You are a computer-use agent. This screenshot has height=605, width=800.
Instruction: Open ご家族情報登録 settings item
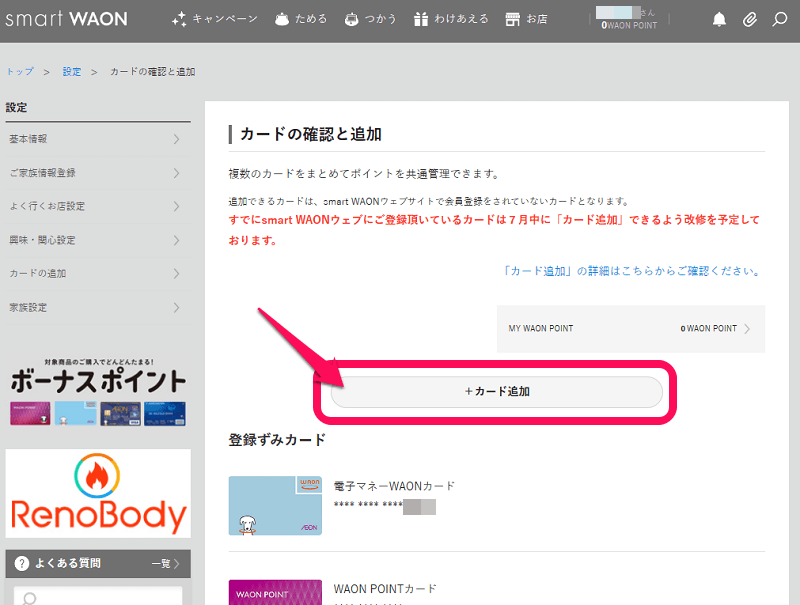click(x=98, y=172)
